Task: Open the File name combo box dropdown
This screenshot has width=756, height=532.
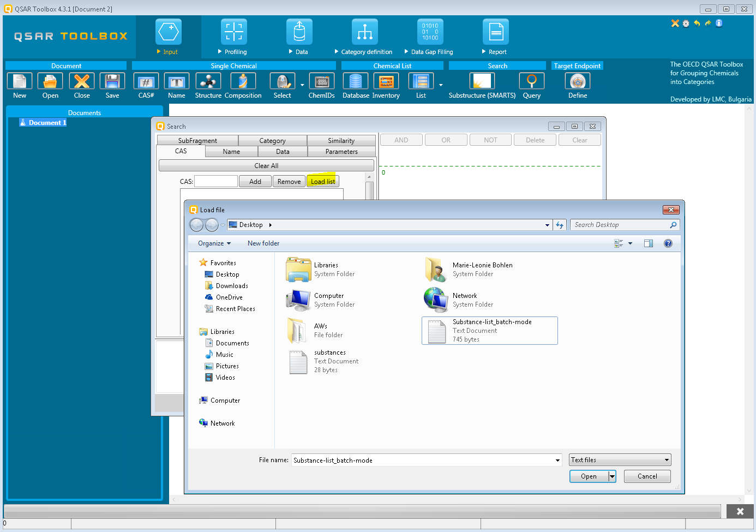Action: [x=557, y=461]
